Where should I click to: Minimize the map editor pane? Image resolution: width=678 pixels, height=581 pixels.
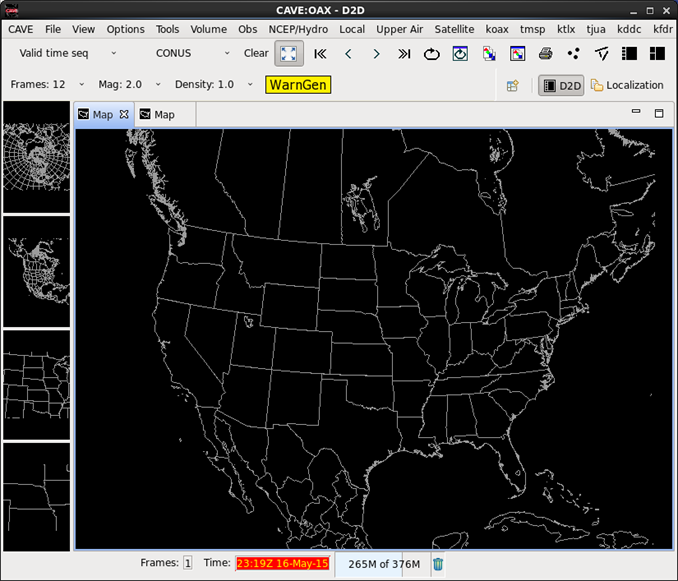pyautogui.click(x=636, y=112)
